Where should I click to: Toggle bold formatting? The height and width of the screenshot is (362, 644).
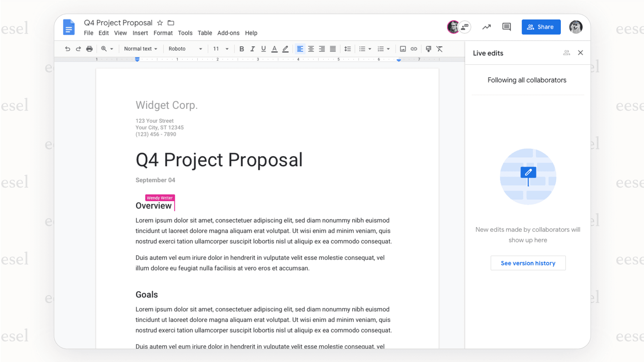pyautogui.click(x=242, y=49)
